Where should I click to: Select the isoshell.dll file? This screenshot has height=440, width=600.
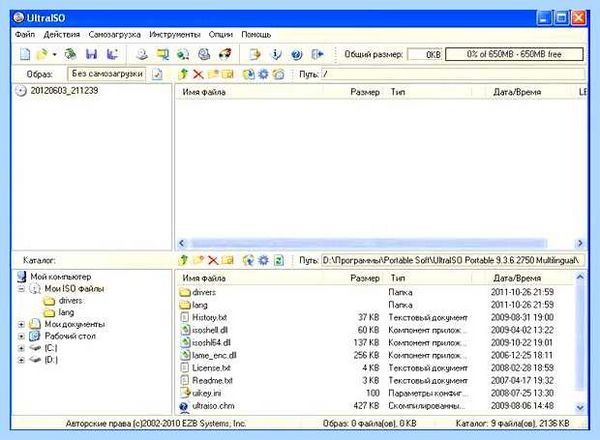pos(210,330)
